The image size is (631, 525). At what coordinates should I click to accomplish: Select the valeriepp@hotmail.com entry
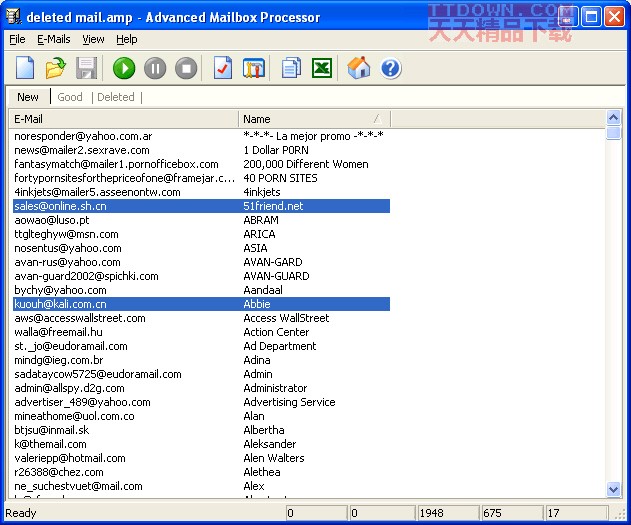(x=201, y=458)
